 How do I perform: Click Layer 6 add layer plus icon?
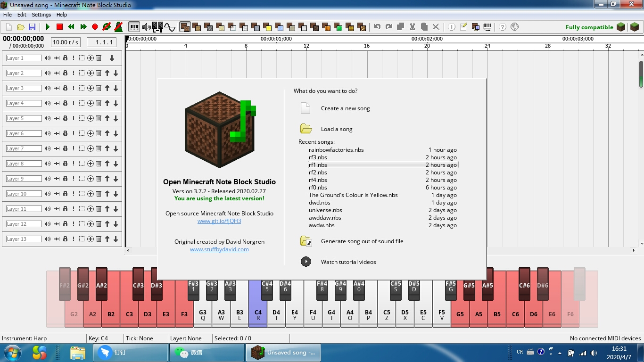[90, 133]
